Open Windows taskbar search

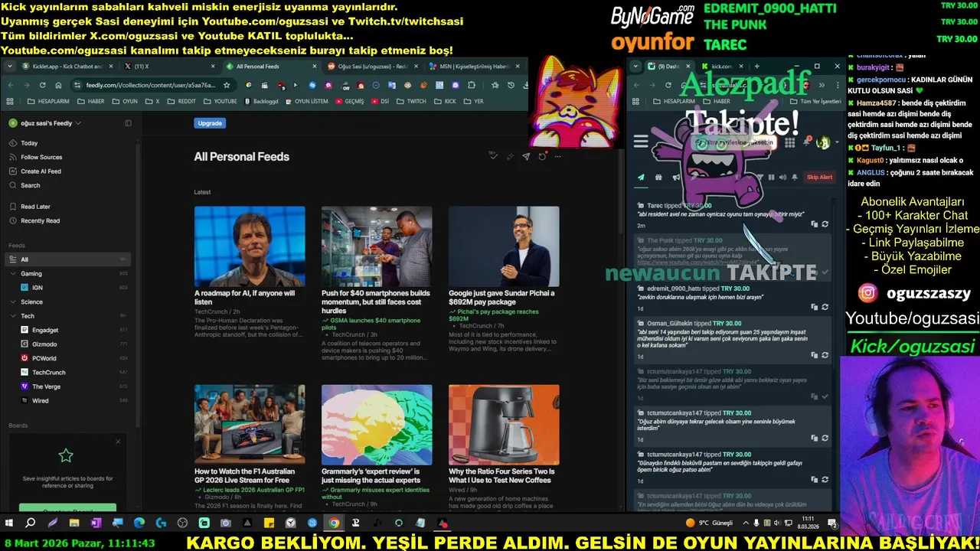pos(31,523)
